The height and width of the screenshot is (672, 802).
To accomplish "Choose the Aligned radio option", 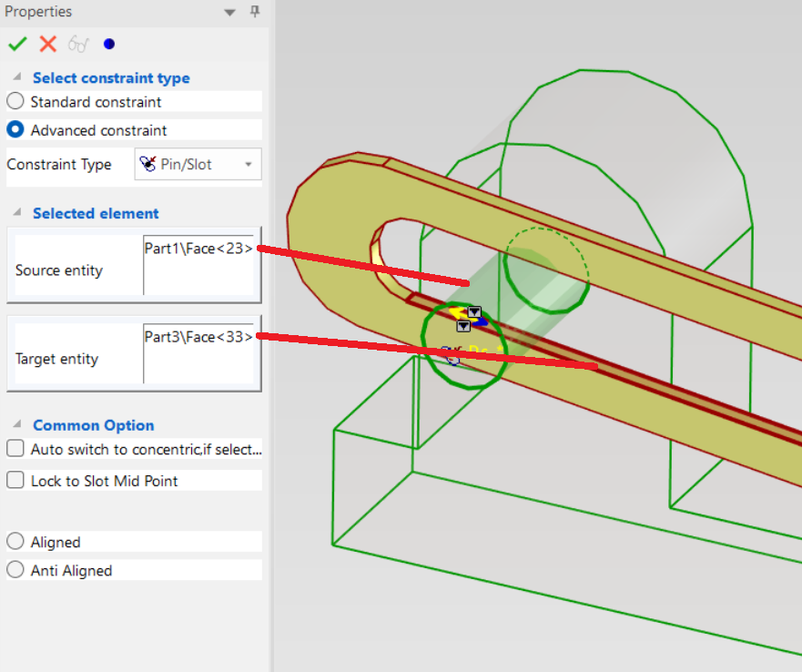I will click(x=15, y=542).
